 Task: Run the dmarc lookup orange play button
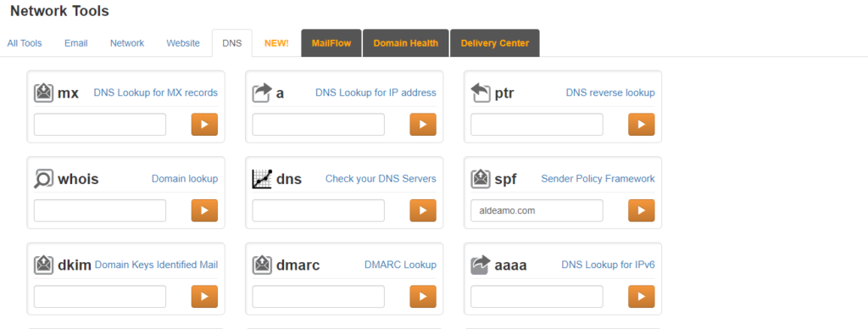pos(423,296)
